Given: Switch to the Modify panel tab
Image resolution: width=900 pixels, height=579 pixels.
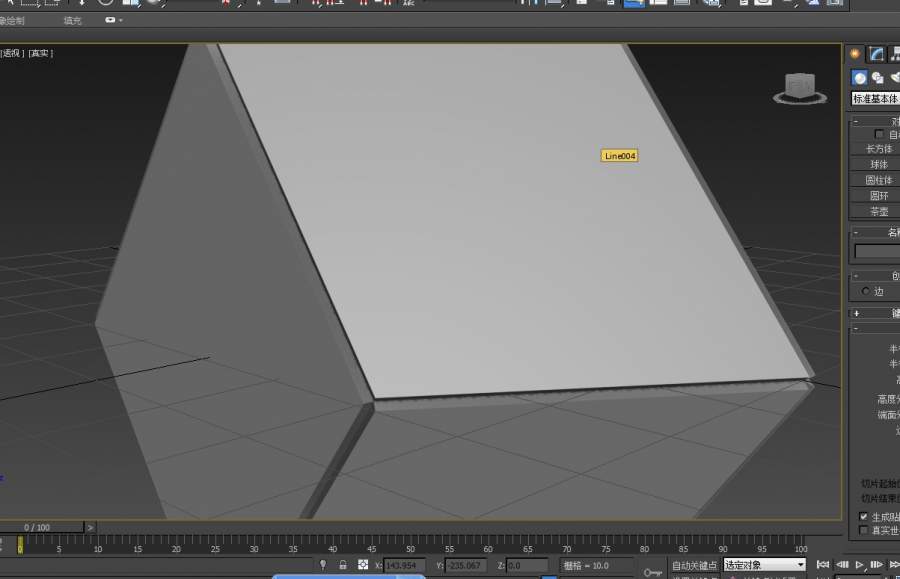Looking at the screenshot, I should [876, 54].
